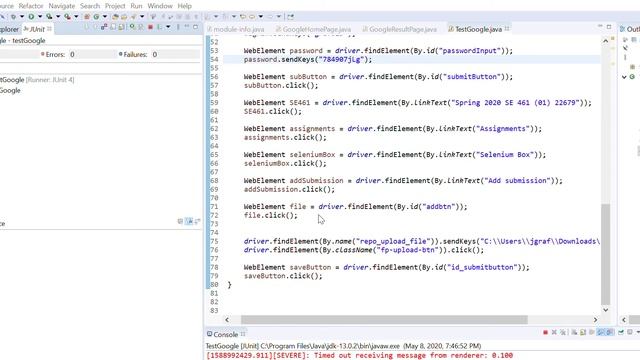Open the New Java Class dropdown arrow
640x360 pixels.
(x=105, y=16)
